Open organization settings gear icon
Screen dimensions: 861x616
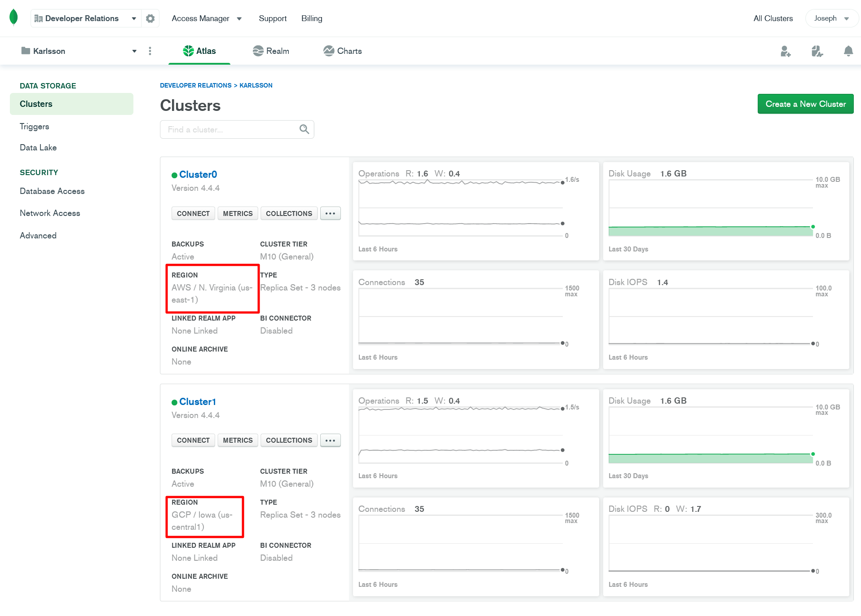pos(150,18)
